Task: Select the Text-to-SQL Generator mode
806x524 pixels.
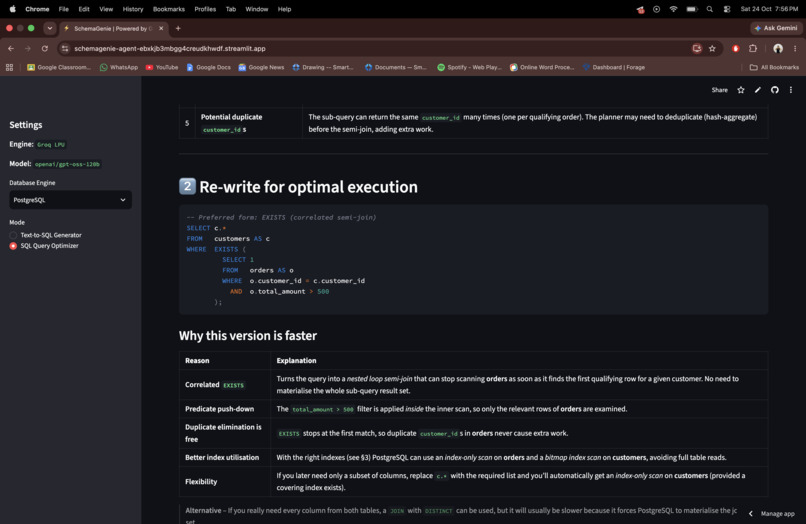Action: 46,235
